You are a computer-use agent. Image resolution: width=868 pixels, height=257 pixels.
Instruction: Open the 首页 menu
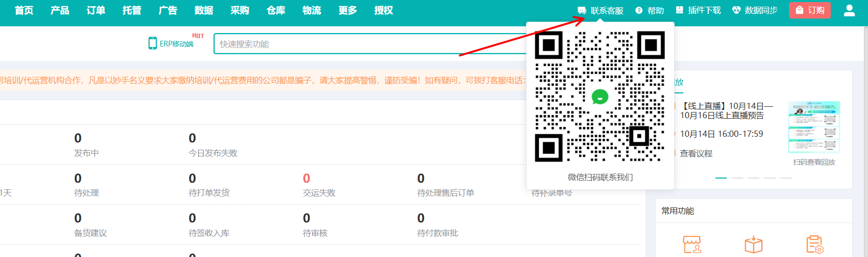pyautogui.click(x=24, y=10)
